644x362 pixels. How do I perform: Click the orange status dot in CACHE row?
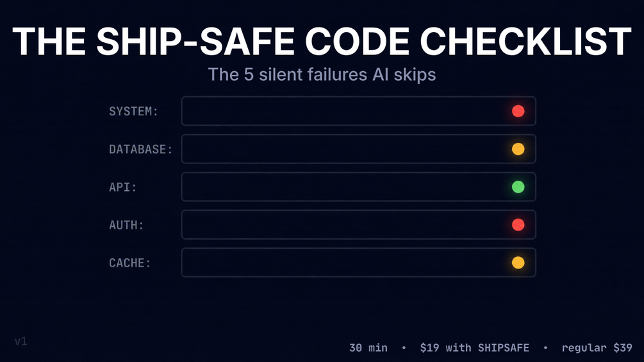[518, 263]
